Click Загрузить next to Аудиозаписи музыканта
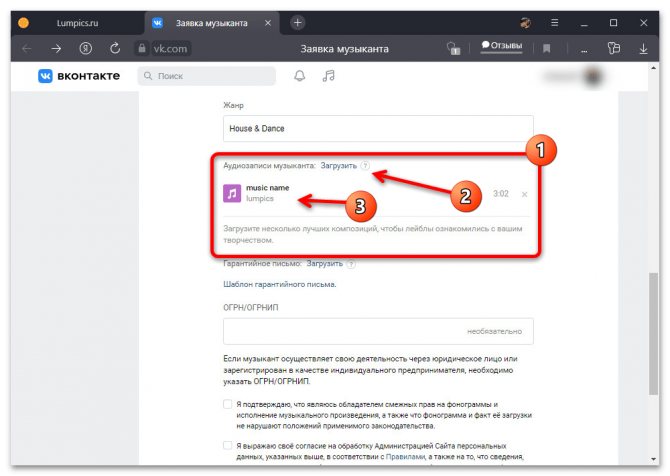The width and height of the screenshot is (670, 476). (x=338, y=165)
